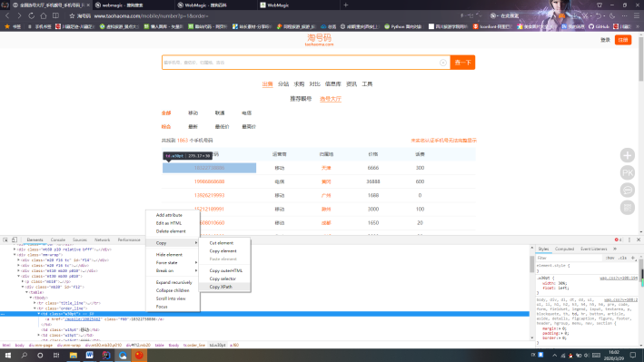Screen dimensions: 644x362
Task: Expand Force state submenu
Action: 173,263
